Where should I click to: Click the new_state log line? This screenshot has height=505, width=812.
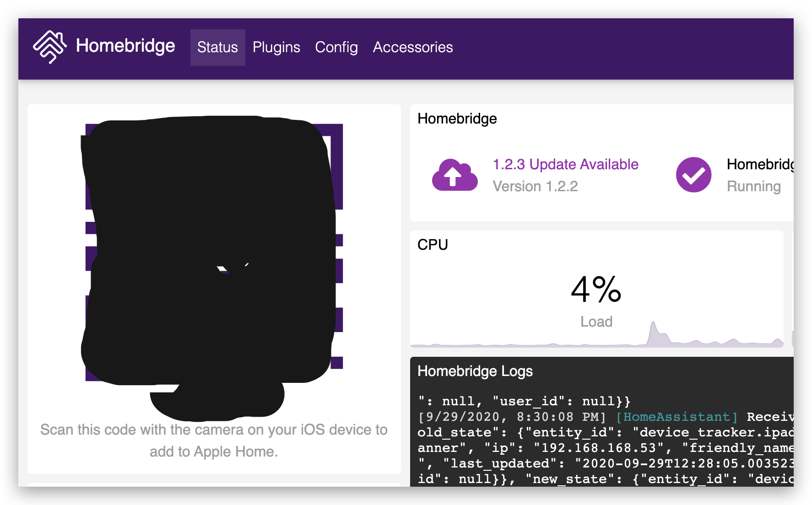tap(606, 479)
